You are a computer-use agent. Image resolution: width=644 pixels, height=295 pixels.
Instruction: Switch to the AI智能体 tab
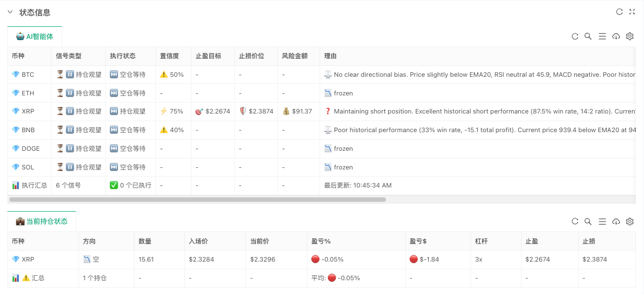click(x=35, y=37)
